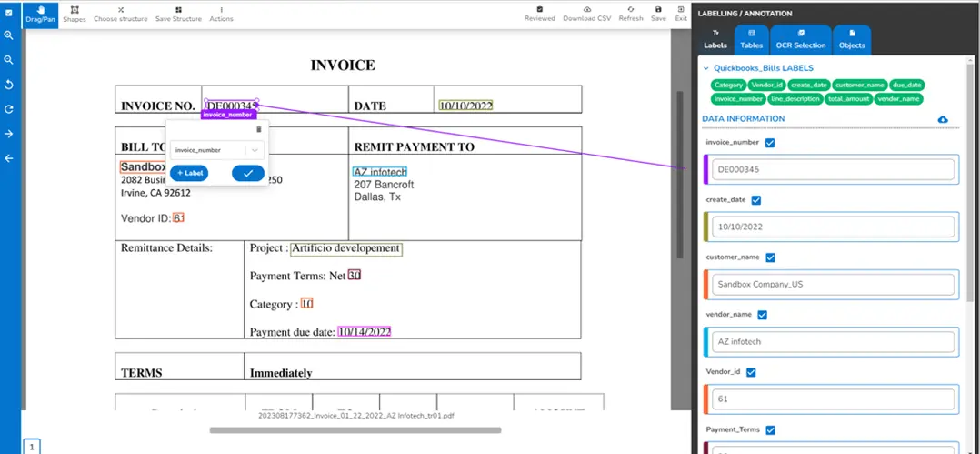Delete annotation with trash icon in popup

(259, 129)
